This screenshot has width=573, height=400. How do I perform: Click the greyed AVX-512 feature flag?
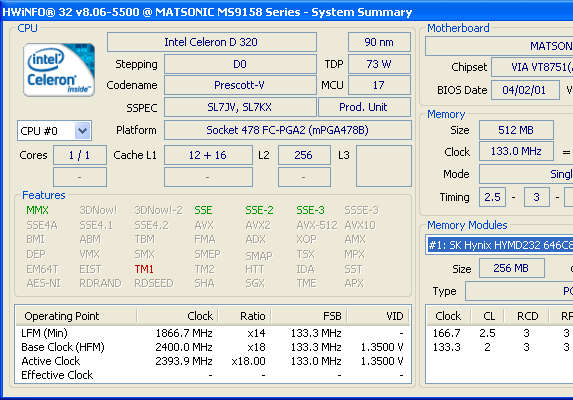(316, 225)
